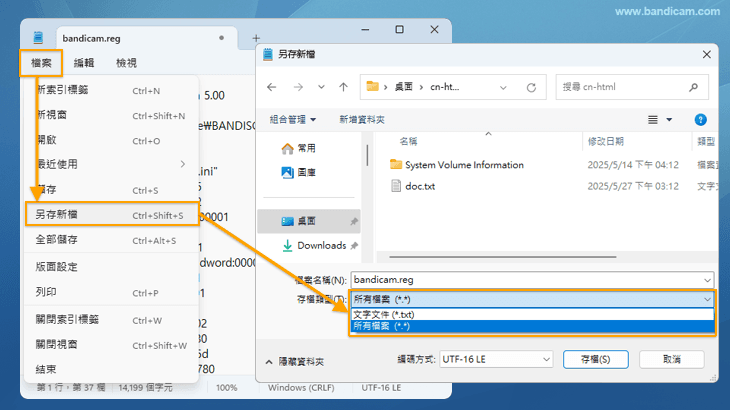
Task: Open 編碼方式 UTF-16 LE dropdown
Action: click(496, 359)
